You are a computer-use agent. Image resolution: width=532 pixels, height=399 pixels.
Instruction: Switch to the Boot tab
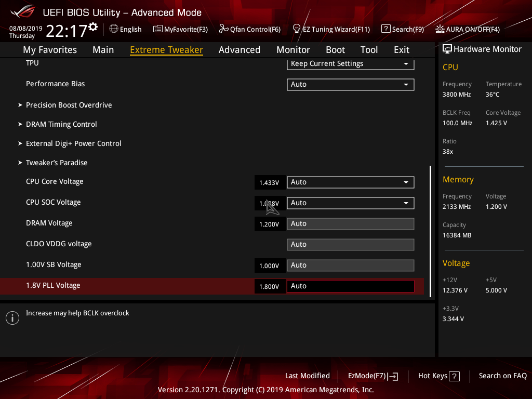pyautogui.click(x=335, y=49)
